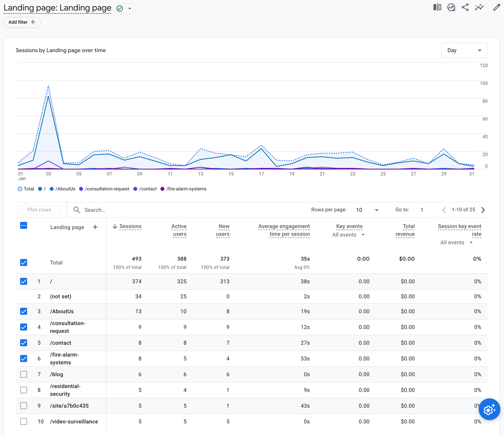Click the Add filter button
This screenshot has width=504, height=436.
(x=22, y=22)
